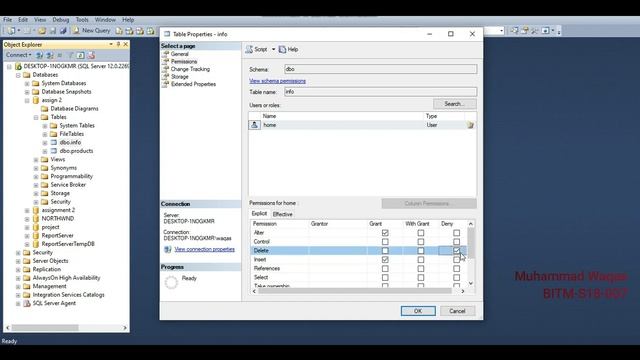Image resolution: width=640 pixels, height=360 pixels.
Task: Click the OK button in Table Properties
Action: coord(418,311)
